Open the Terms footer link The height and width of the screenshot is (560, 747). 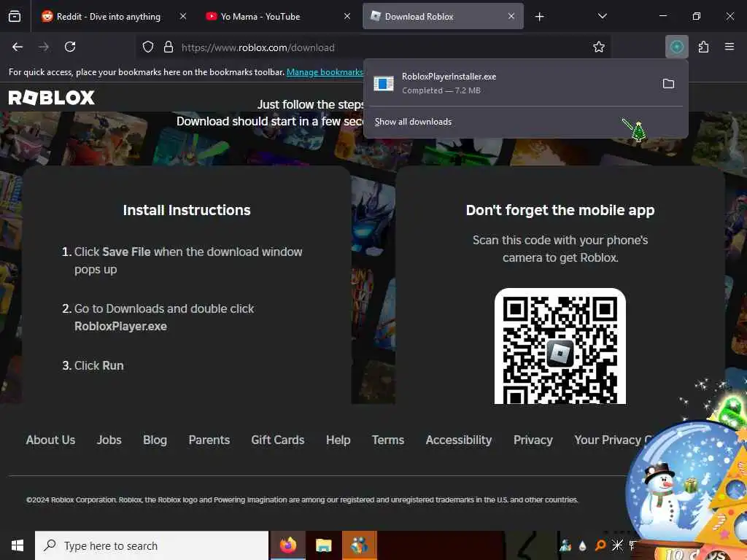pyautogui.click(x=388, y=440)
